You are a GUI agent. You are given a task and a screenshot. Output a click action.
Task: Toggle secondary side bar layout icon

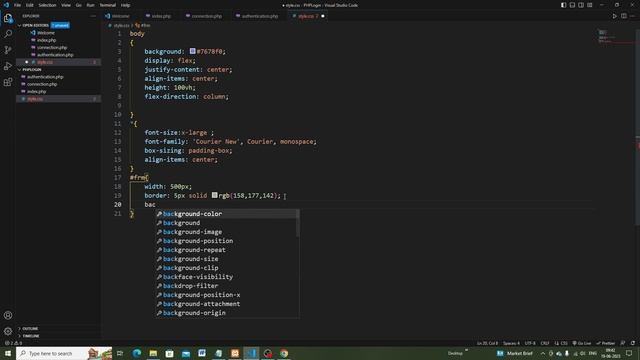point(581,5)
